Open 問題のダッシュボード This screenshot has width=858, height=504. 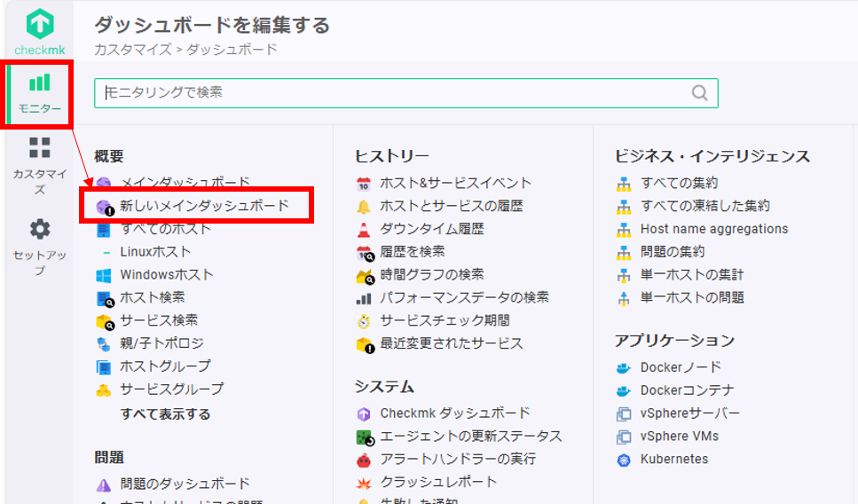tap(185, 484)
